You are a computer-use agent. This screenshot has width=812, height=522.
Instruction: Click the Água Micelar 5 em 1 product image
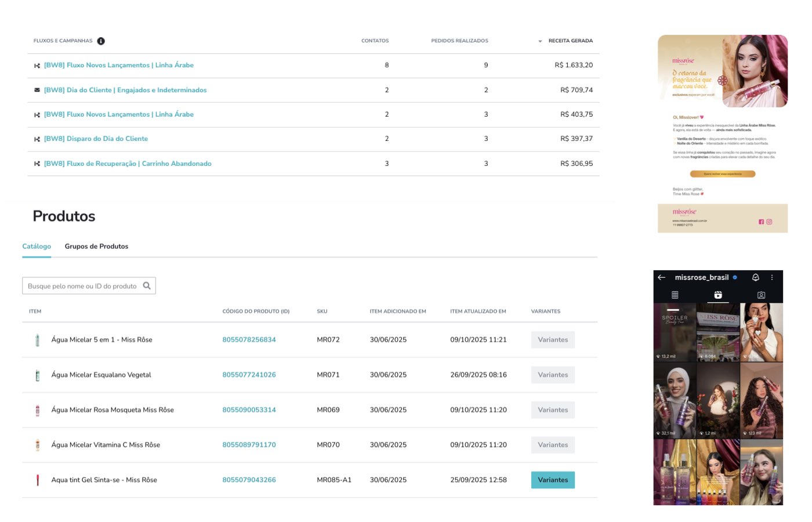coord(38,340)
